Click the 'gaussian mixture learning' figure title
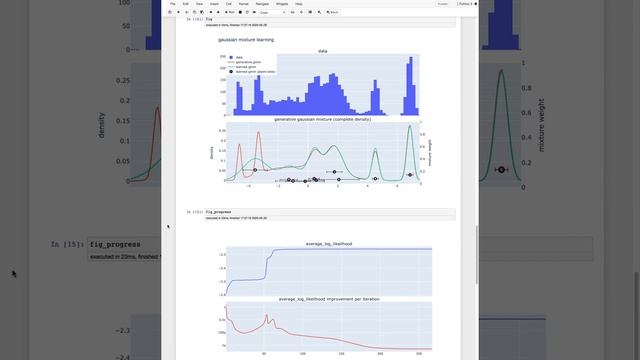 click(x=246, y=40)
